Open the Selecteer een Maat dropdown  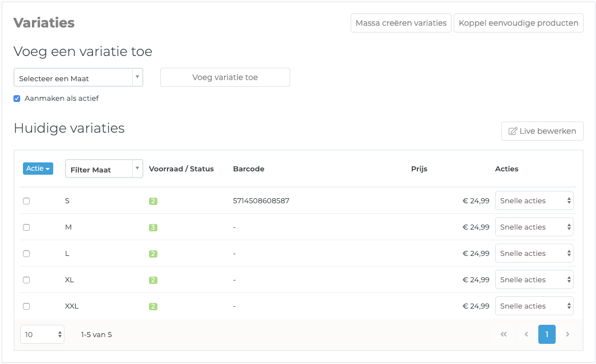78,77
